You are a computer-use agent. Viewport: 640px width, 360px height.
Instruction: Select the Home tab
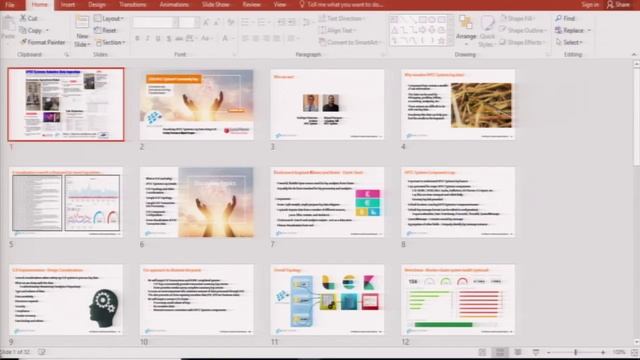[40, 4]
